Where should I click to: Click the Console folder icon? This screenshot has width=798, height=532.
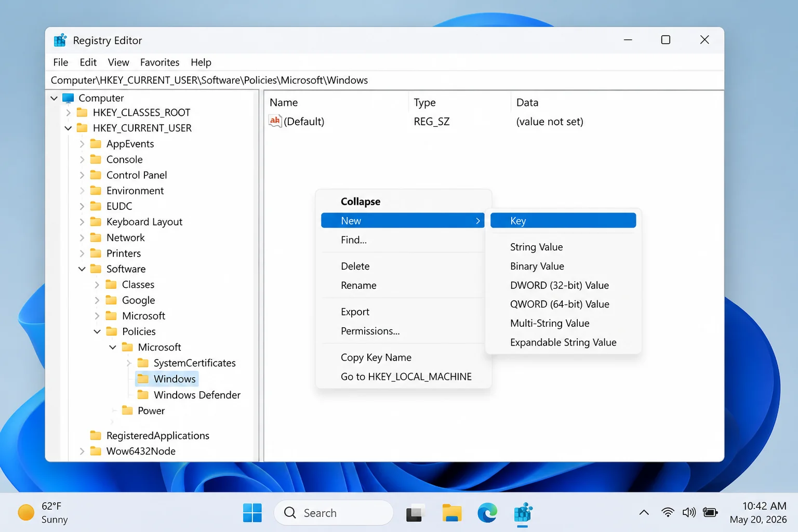[x=96, y=159]
